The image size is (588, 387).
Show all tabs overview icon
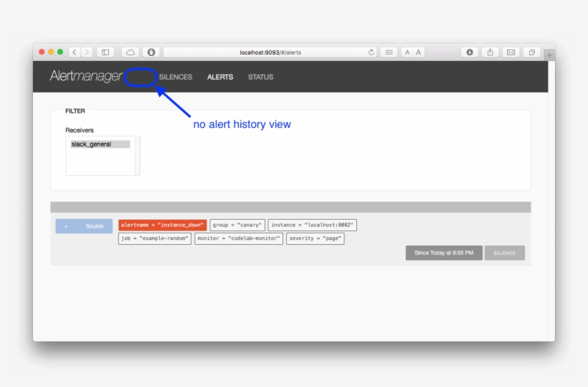point(531,52)
